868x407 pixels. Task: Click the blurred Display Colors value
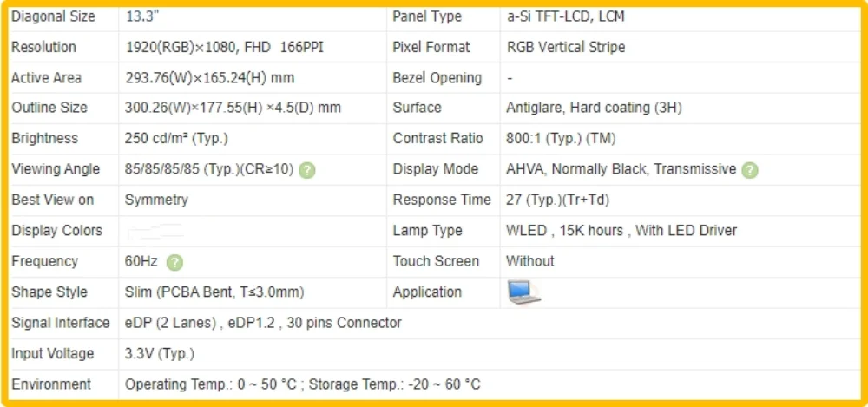[x=155, y=232]
